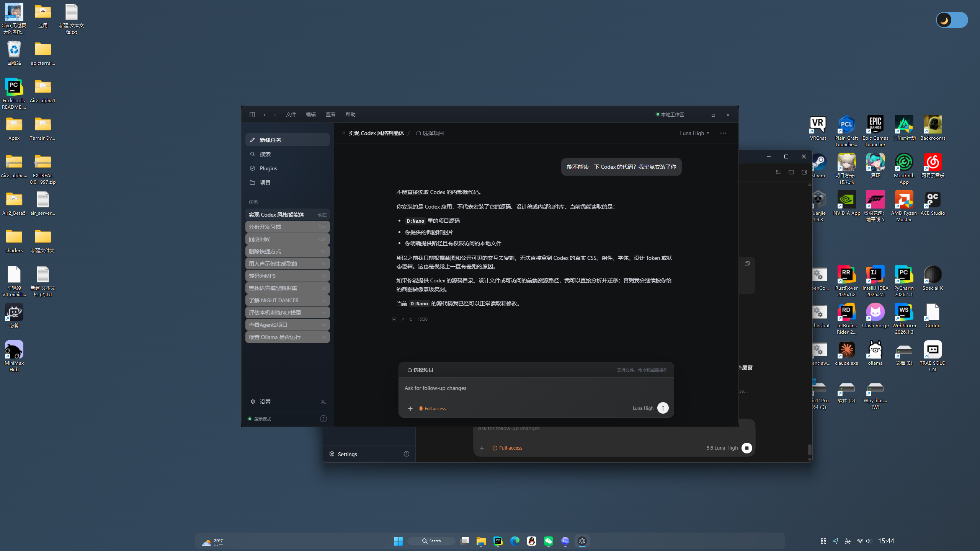This screenshot has width=980, height=551.
Task: Open the three-dots more options menu
Action: pos(723,133)
